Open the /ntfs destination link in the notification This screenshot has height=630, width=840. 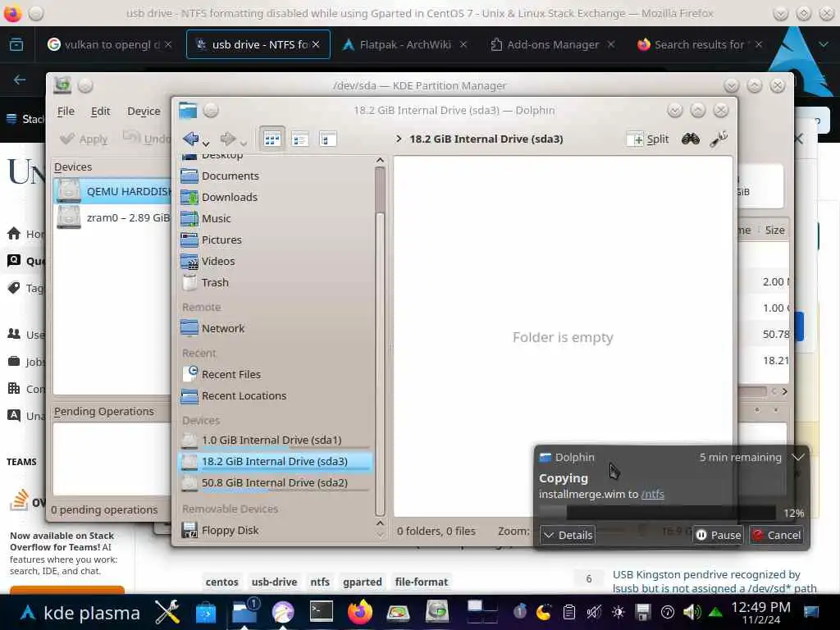652,494
